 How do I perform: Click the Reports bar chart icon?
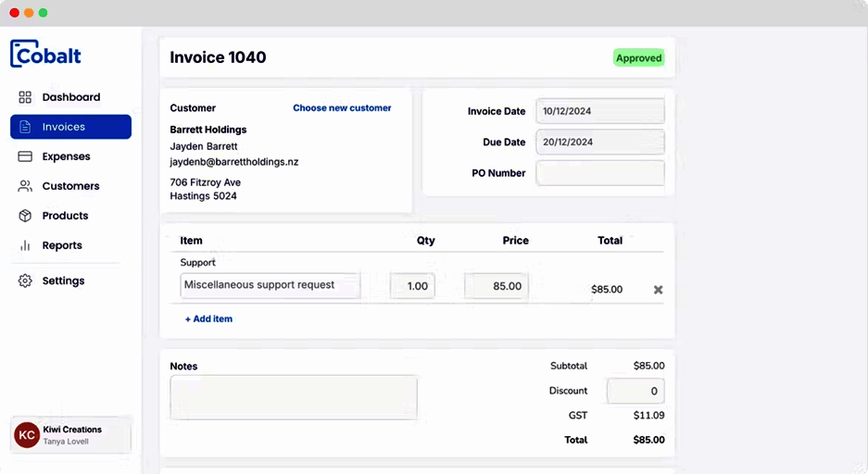pos(25,245)
